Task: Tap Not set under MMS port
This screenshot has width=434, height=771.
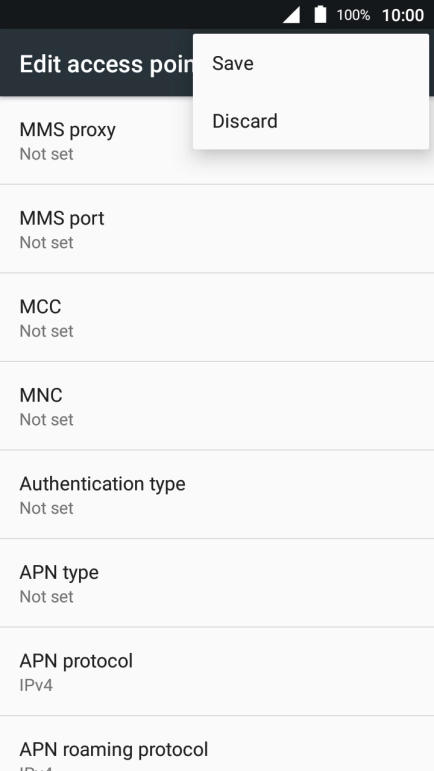Action: coord(47,242)
